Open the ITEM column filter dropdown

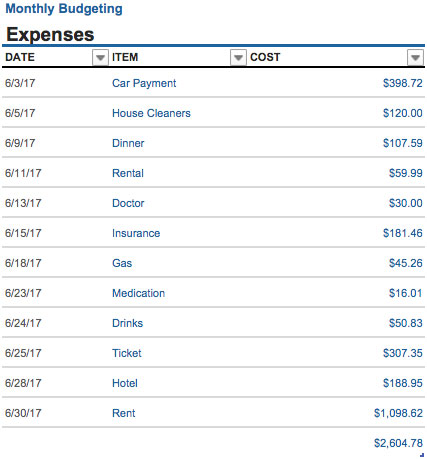point(238,57)
